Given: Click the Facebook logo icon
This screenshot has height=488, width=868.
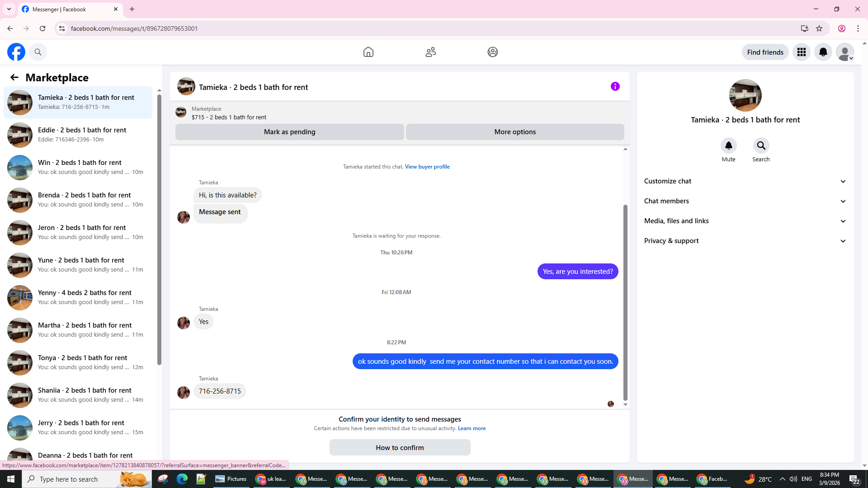Looking at the screenshot, I should tap(16, 52).
